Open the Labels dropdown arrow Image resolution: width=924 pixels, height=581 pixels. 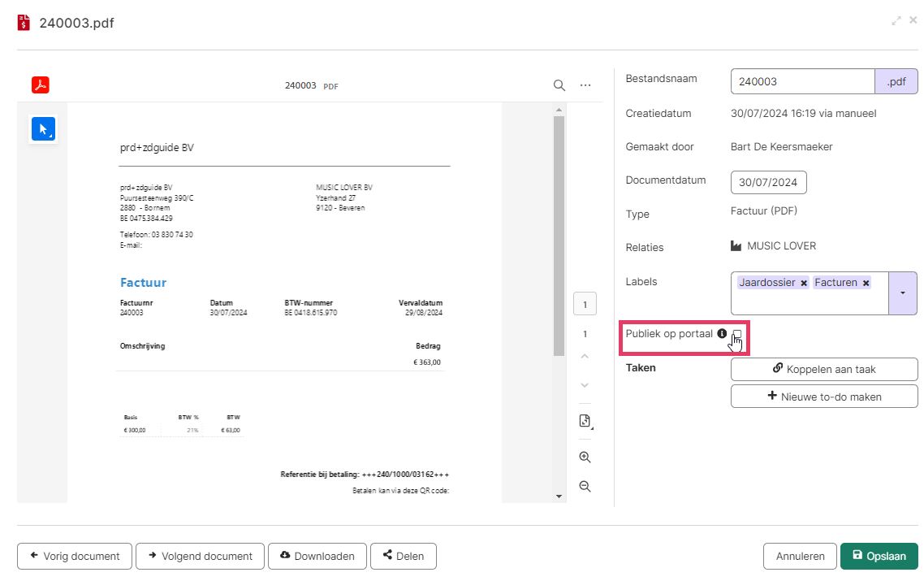pyautogui.click(x=903, y=293)
